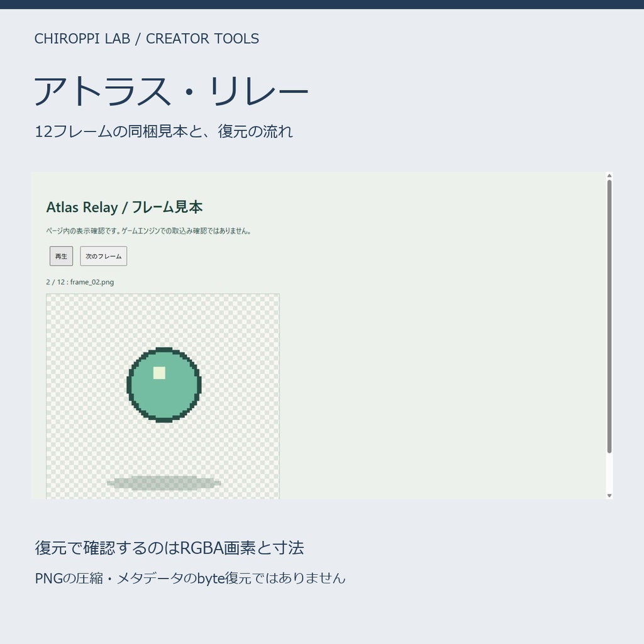This screenshot has height=644, width=644.
Task: Click the Atlas Relay / フレーム見本 heading
Action: coord(125,207)
